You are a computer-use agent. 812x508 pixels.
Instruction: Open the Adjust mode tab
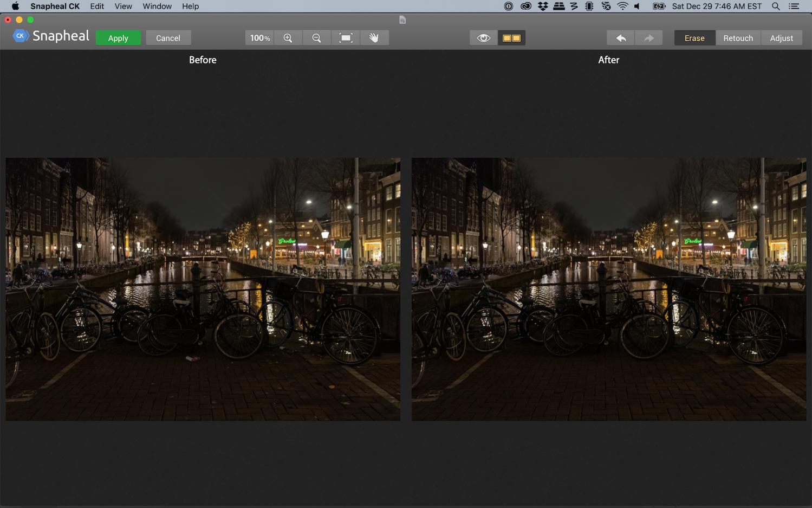[x=781, y=38]
